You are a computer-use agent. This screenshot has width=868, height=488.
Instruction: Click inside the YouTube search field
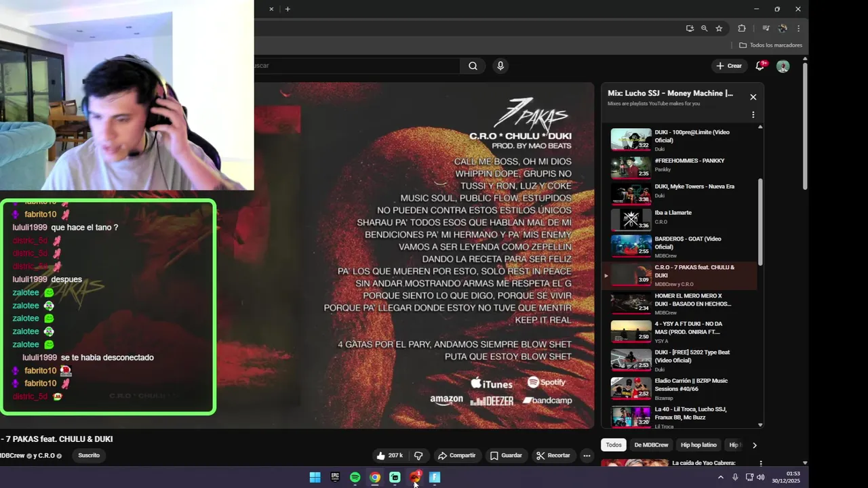pyautogui.click(x=357, y=66)
